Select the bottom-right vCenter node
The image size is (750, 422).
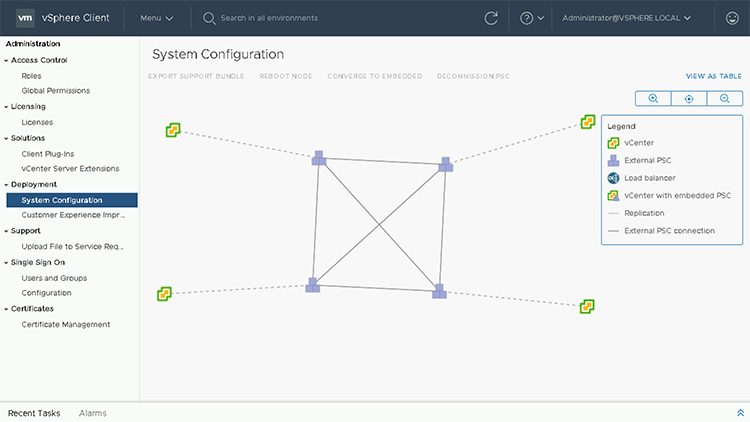tap(588, 306)
